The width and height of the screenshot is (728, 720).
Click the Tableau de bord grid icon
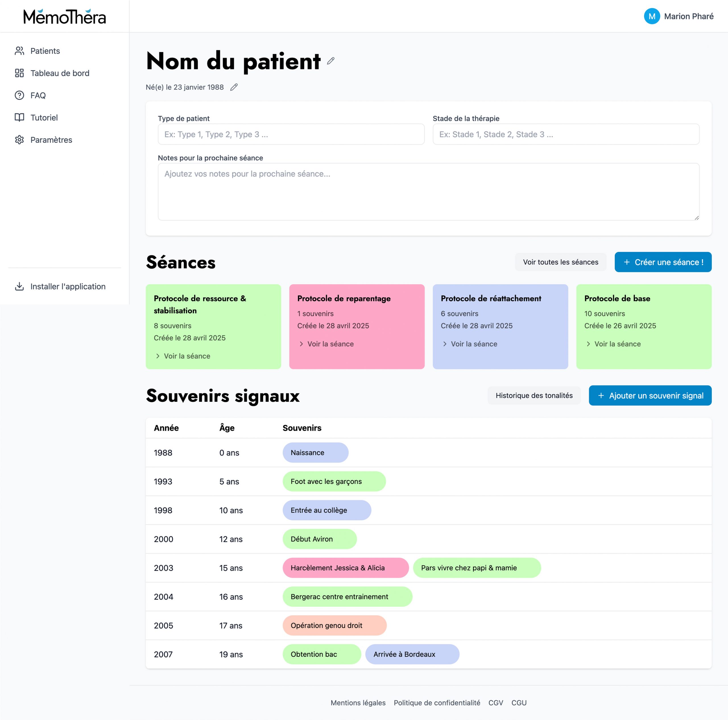pyautogui.click(x=19, y=73)
